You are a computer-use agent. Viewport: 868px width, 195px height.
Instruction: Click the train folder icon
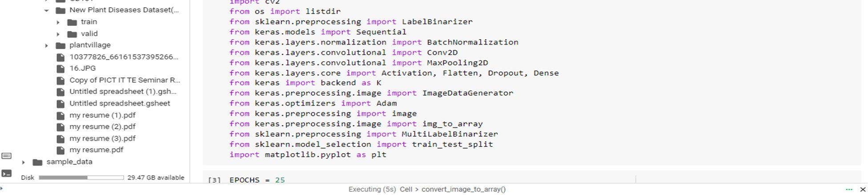(72, 22)
